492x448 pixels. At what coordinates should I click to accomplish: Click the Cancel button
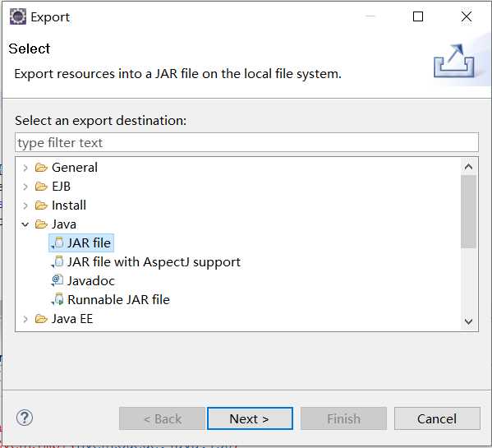coord(437,418)
